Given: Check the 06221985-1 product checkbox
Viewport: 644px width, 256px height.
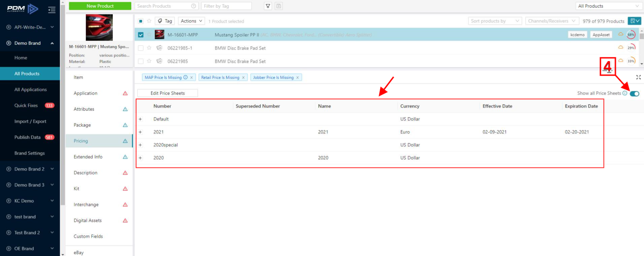Looking at the screenshot, I should pos(141,48).
